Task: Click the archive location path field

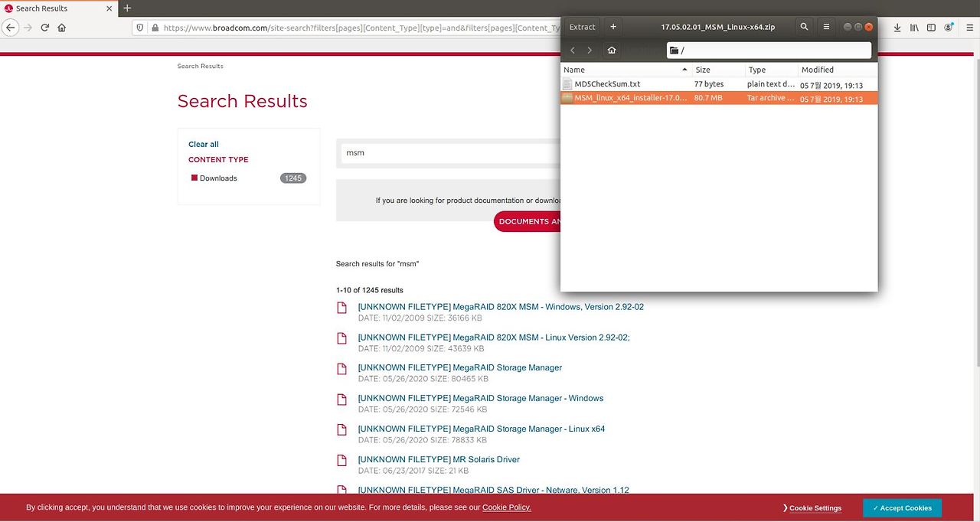Action: [769, 51]
